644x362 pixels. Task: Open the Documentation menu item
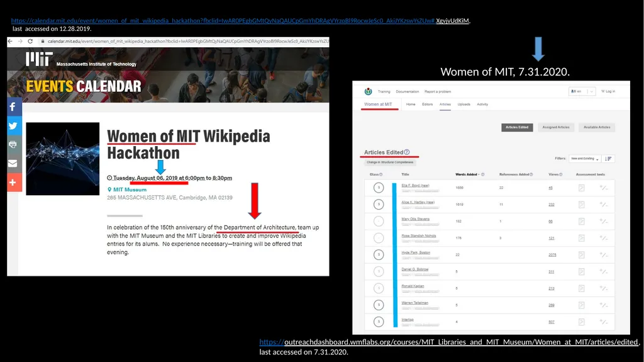coord(408,92)
